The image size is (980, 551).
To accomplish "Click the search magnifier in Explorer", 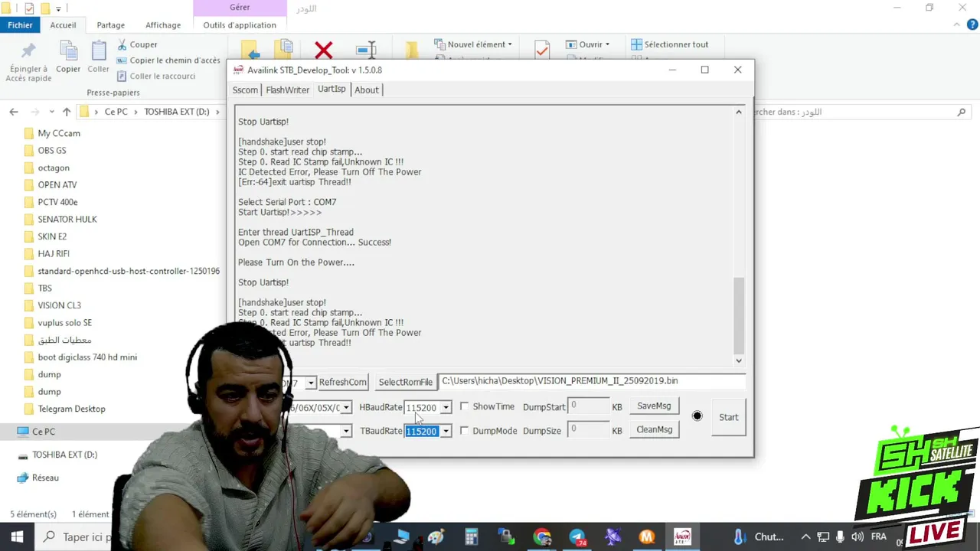I will pyautogui.click(x=962, y=112).
